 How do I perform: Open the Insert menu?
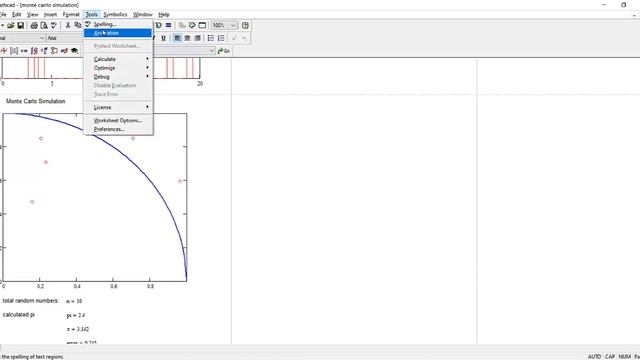50,14
